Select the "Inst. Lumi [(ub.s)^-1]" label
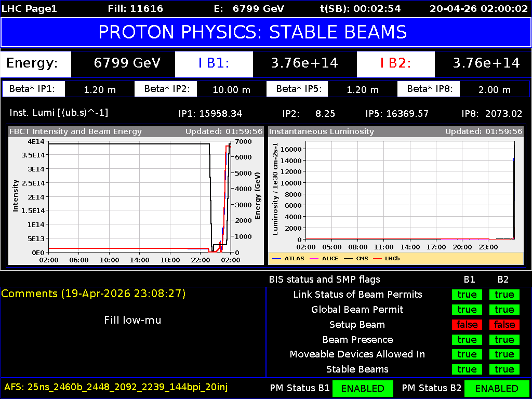This screenshot has height=399, width=532. pyautogui.click(x=59, y=113)
